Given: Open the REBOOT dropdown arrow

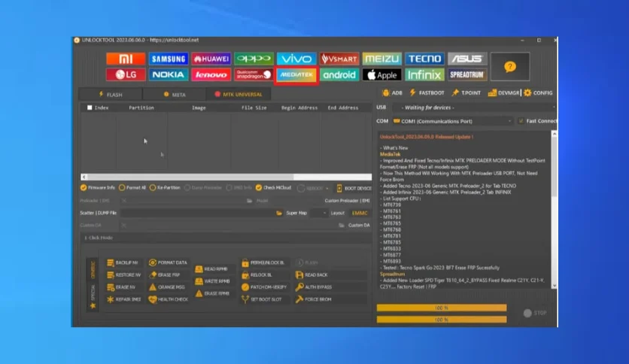Looking at the screenshot, I should tap(327, 188).
